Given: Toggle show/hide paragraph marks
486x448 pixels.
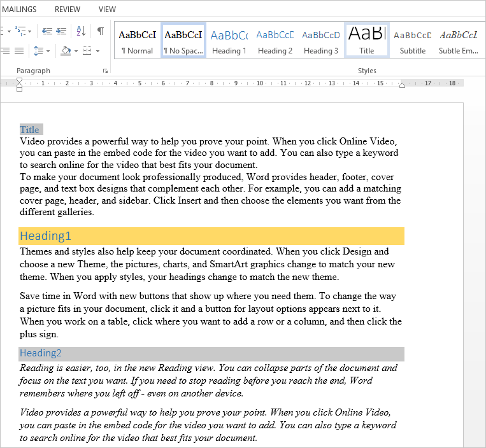Looking at the screenshot, I should click(101, 31).
